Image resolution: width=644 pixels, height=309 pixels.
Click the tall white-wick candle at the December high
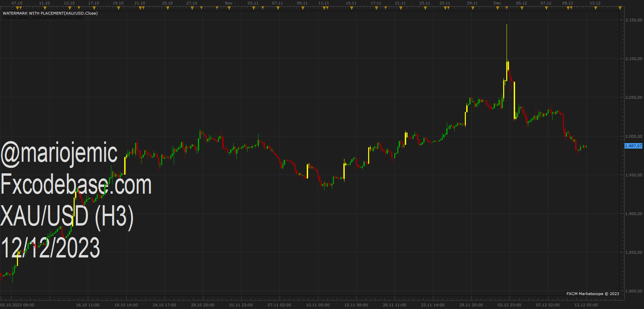[507, 53]
